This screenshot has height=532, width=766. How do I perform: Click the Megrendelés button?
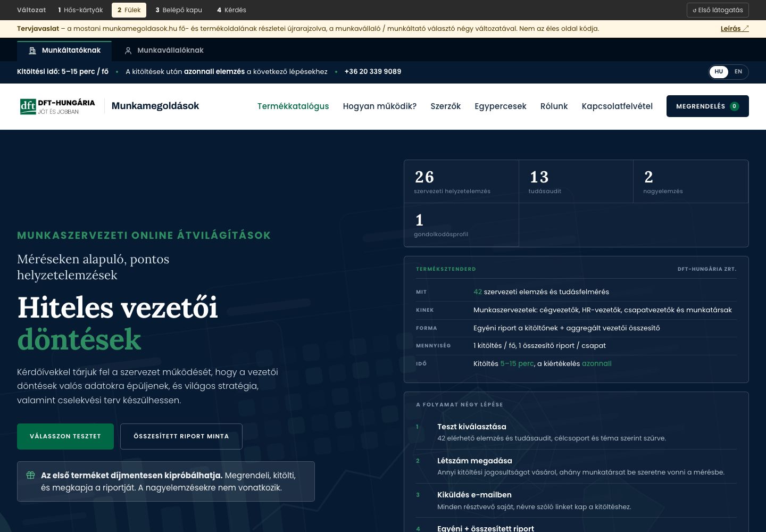point(707,106)
